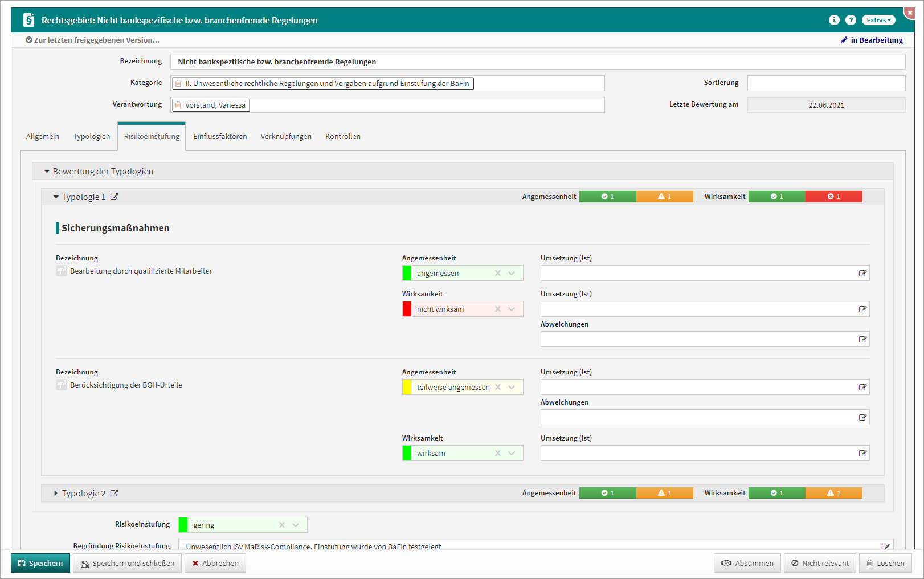Expand the Typologie 2 section
The image size is (924, 579).
coord(56,493)
